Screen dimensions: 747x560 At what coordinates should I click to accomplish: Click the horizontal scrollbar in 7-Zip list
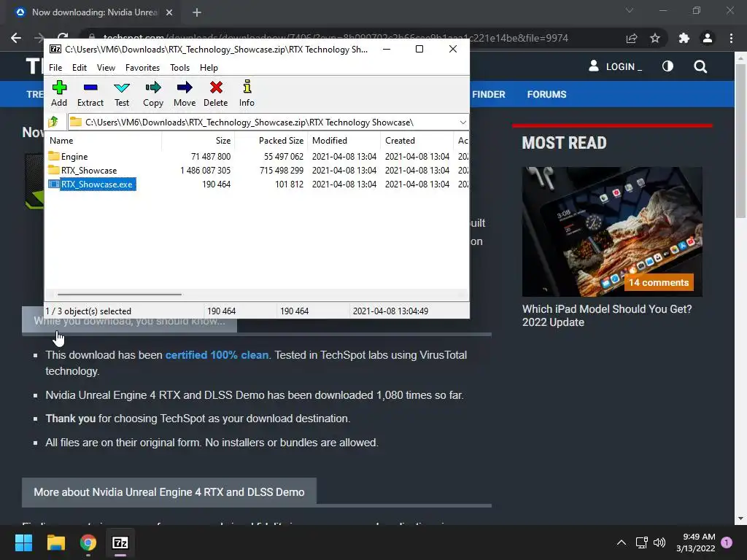pos(119,295)
